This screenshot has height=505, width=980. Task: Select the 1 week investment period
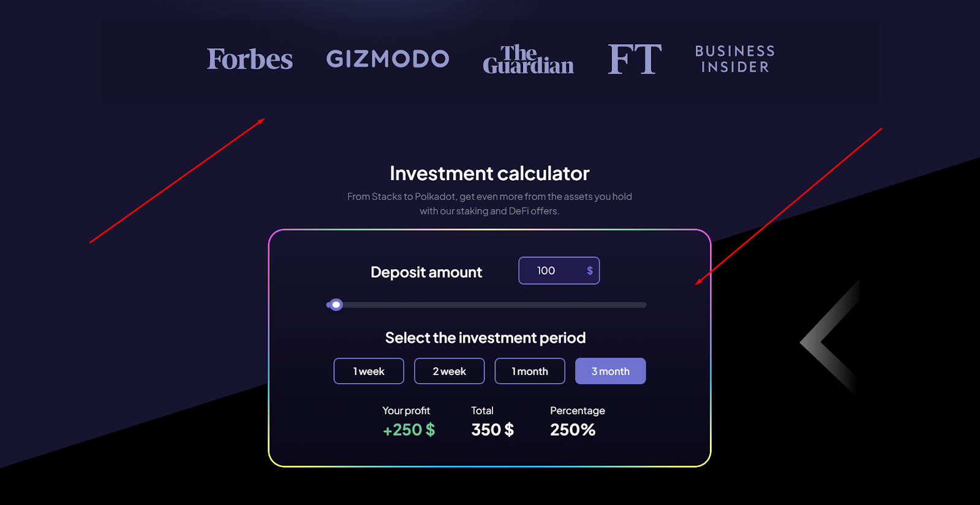click(x=369, y=371)
